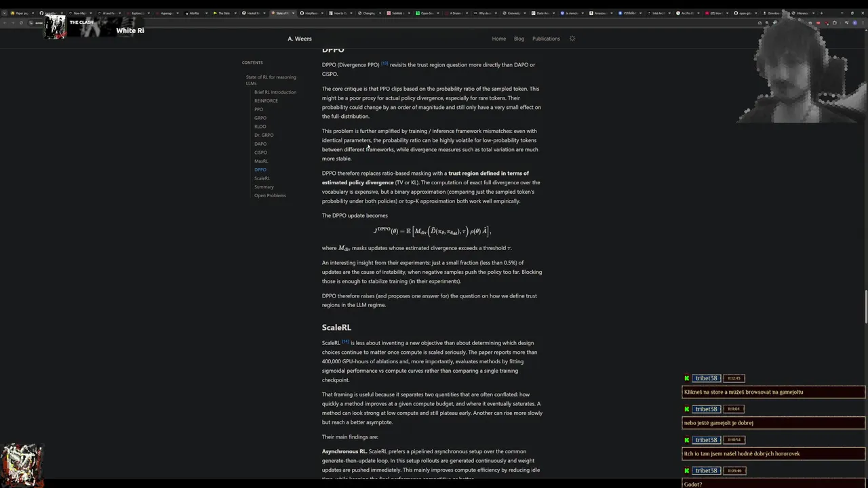The width and height of the screenshot is (868, 488).
Task: Jump to Brief RL Introduction section
Action: (275, 92)
